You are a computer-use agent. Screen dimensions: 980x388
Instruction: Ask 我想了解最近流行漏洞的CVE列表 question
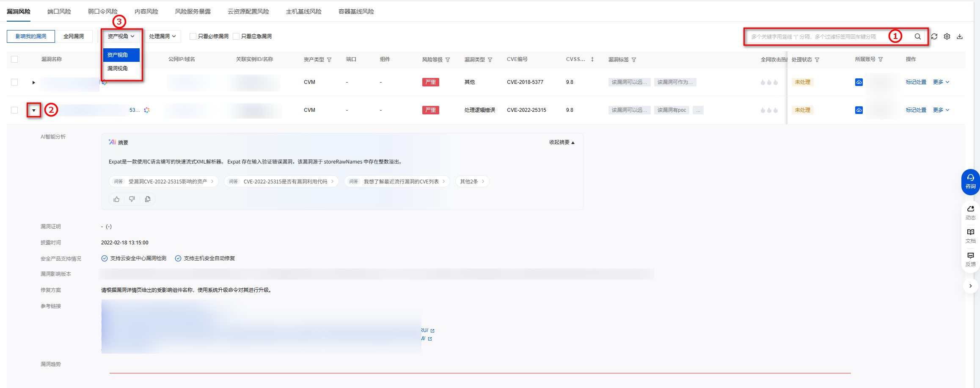point(397,182)
